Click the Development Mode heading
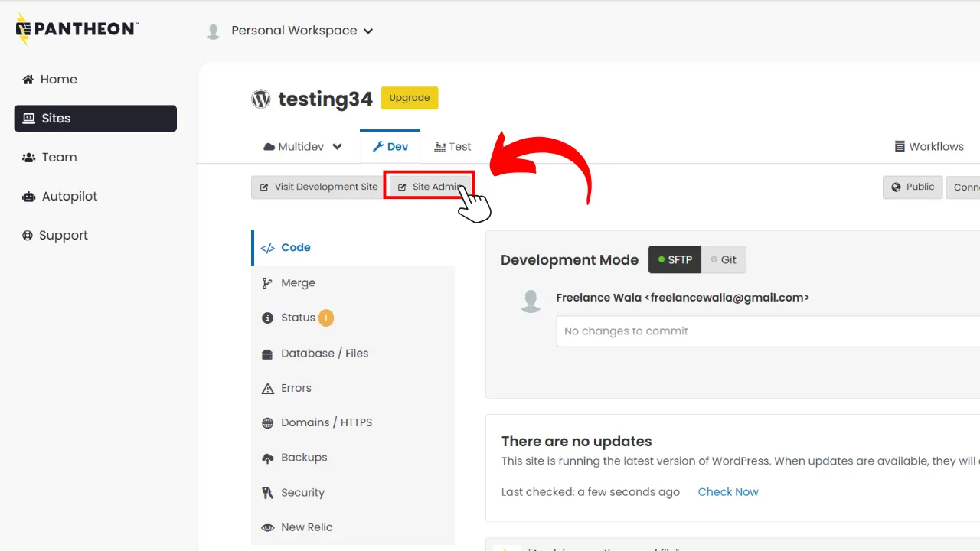The height and width of the screenshot is (551, 980). pyautogui.click(x=570, y=260)
